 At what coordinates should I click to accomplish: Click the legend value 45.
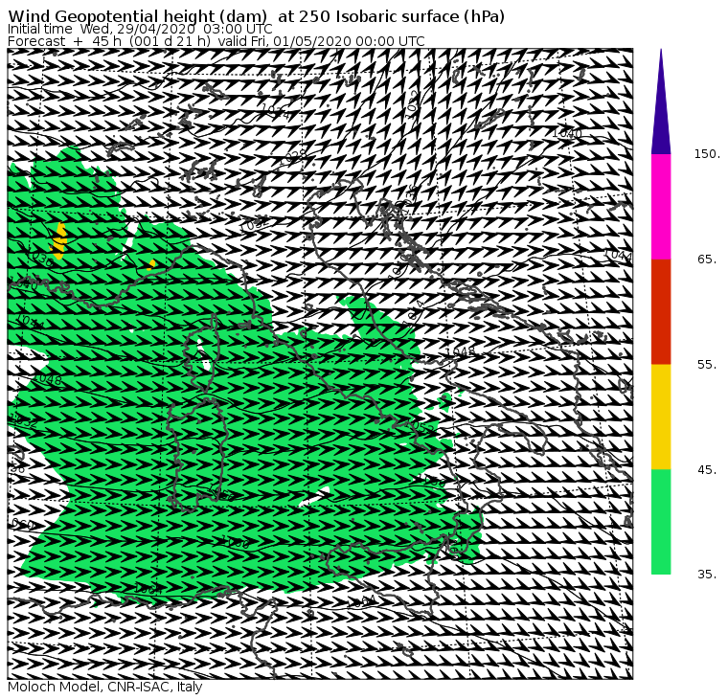707,470
